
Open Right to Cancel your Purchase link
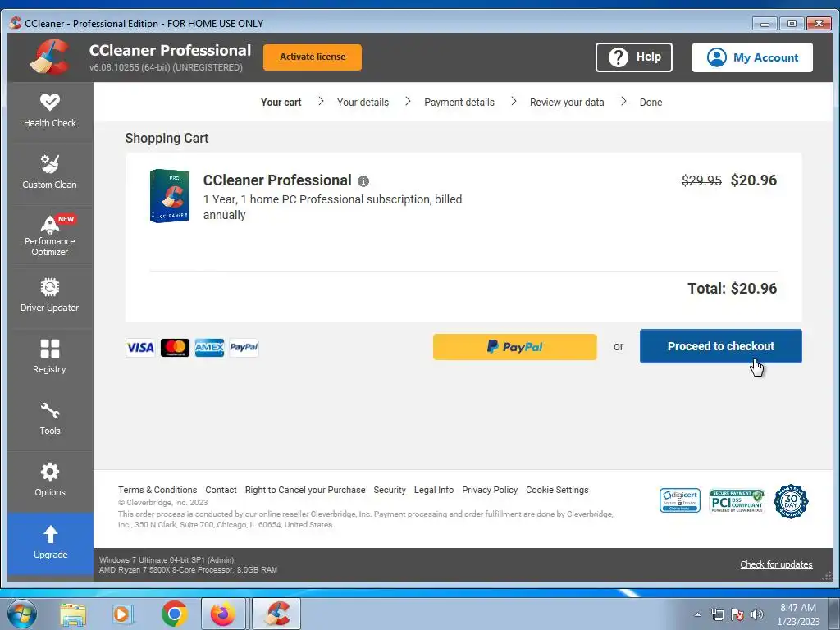coord(305,490)
